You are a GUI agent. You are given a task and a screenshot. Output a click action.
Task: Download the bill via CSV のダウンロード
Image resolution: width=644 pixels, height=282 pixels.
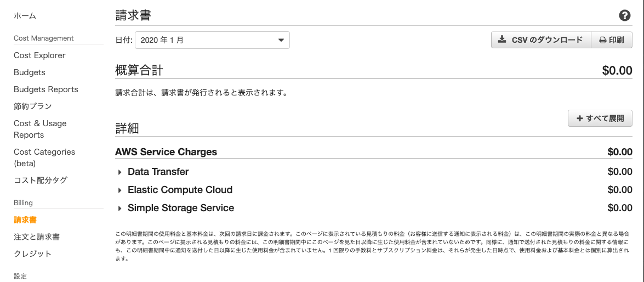[x=541, y=40]
